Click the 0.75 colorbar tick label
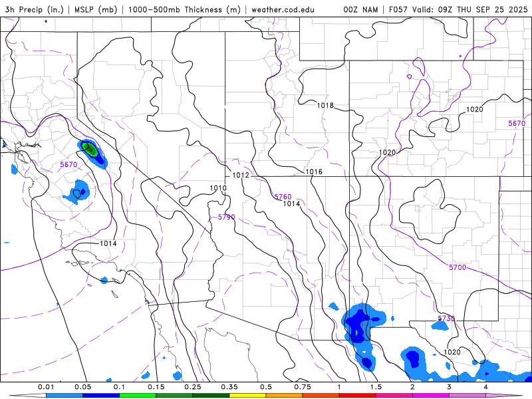 pos(303,387)
